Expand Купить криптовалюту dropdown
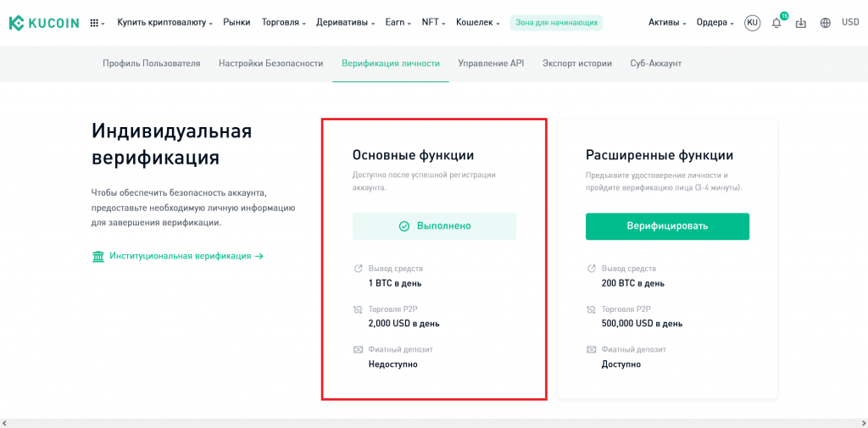The image size is (868, 428). (x=165, y=23)
